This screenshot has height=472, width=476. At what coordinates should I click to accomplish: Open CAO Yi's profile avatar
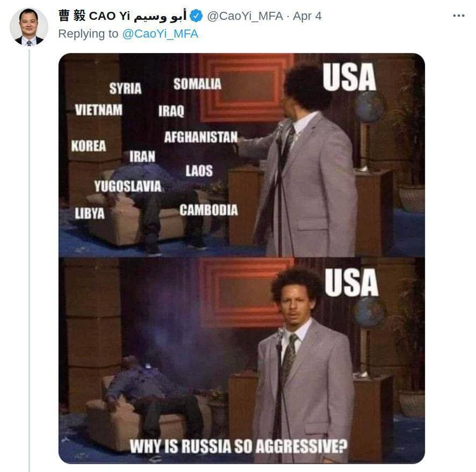click(29, 27)
